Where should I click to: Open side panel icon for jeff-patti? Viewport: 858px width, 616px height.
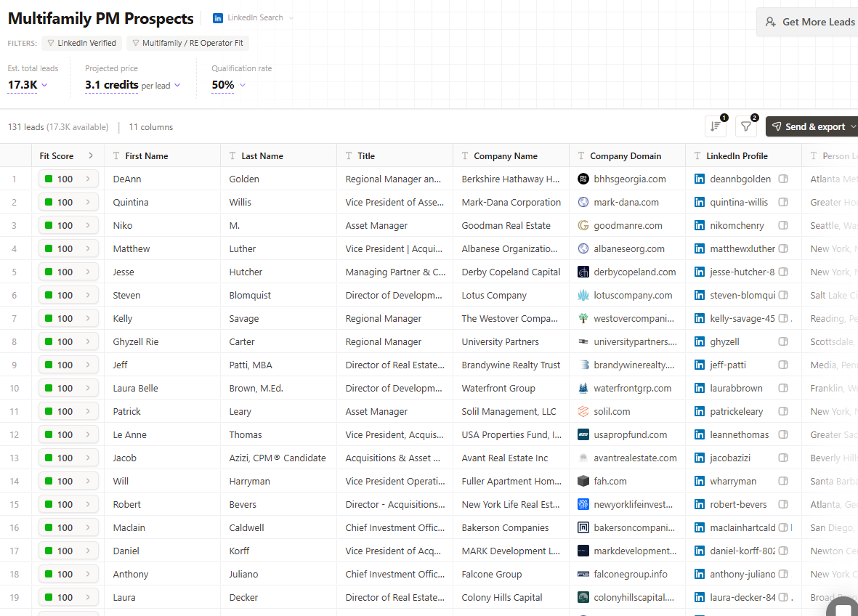tap(783, 365)
